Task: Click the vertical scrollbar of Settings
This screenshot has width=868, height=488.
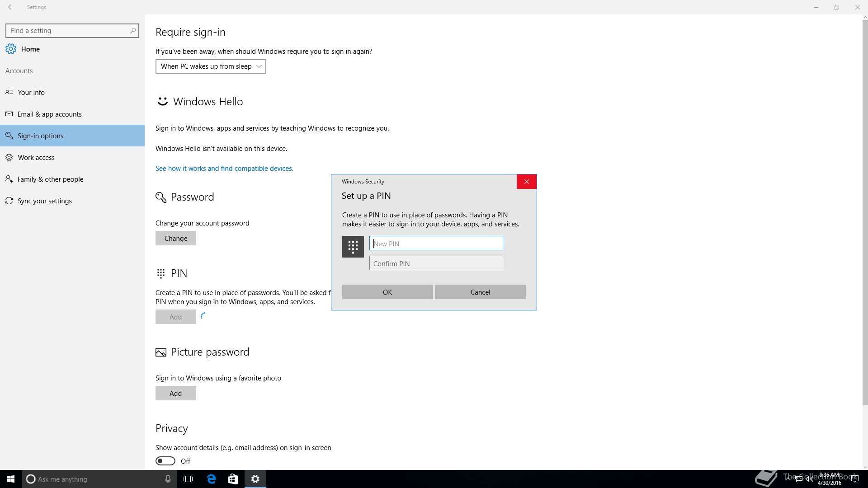Action: (865, 212)
